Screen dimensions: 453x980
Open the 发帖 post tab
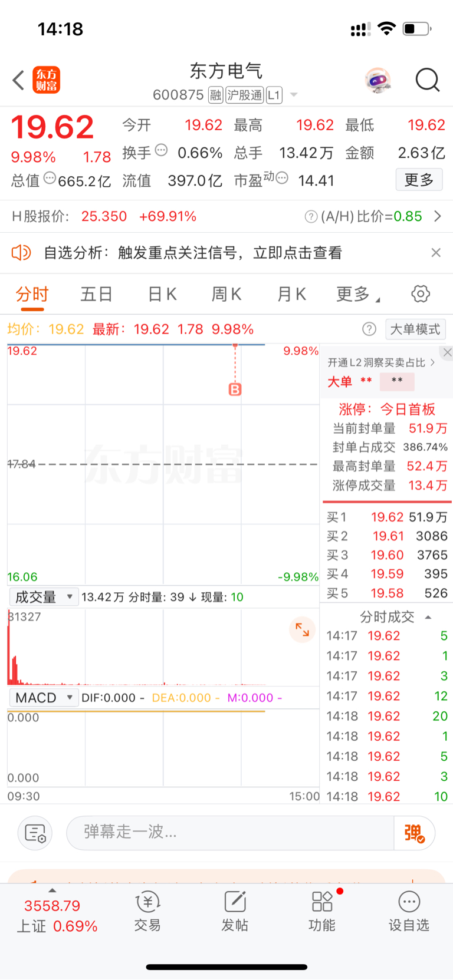pos(235,912)
